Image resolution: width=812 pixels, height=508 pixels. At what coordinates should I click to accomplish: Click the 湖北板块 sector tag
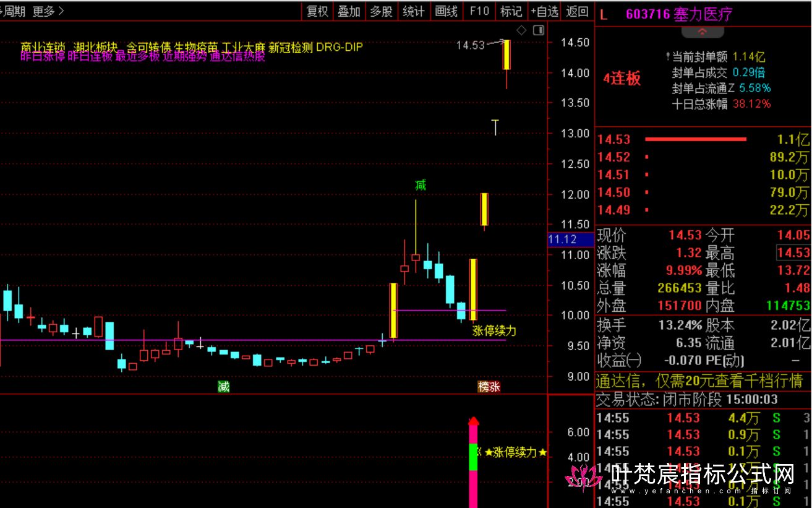click(95, 47)
